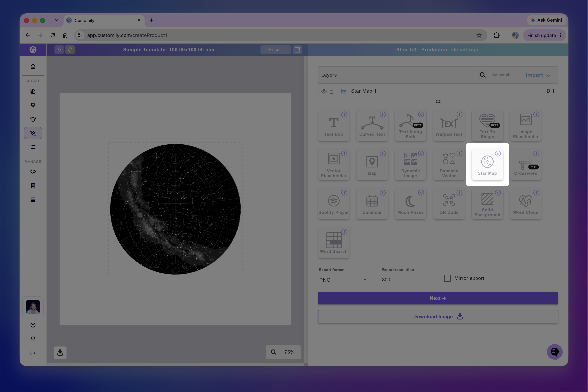
Task: Open the tags icon under Manage
Action: click(x=33, y=172)
